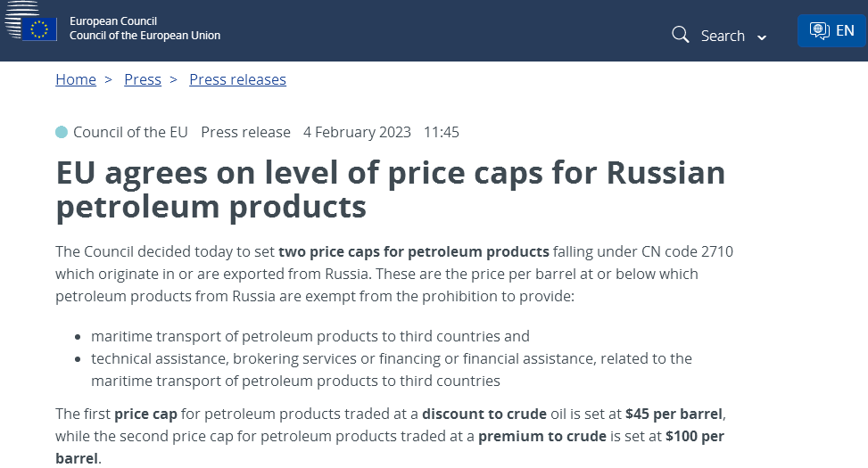This screenshot has height=468, width=868.
Task: Click the language speech-bubble icon
Action: click(x=819, y=30)
